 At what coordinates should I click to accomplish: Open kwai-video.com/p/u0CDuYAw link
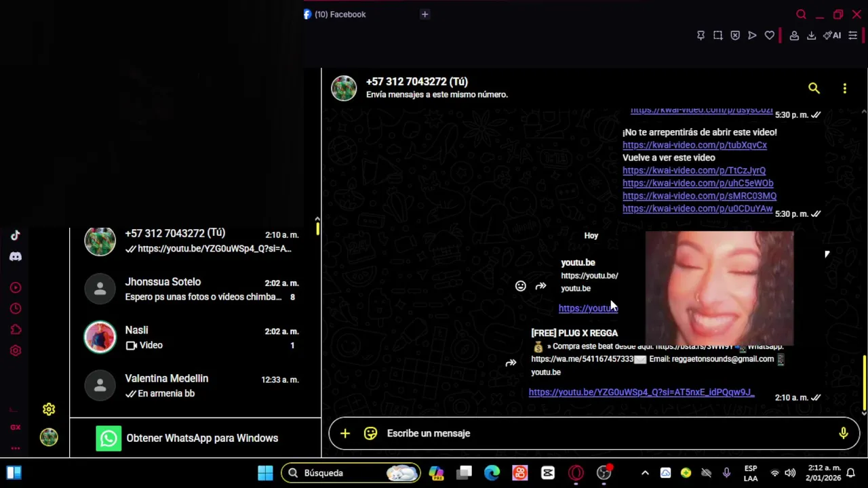[697, 209]
